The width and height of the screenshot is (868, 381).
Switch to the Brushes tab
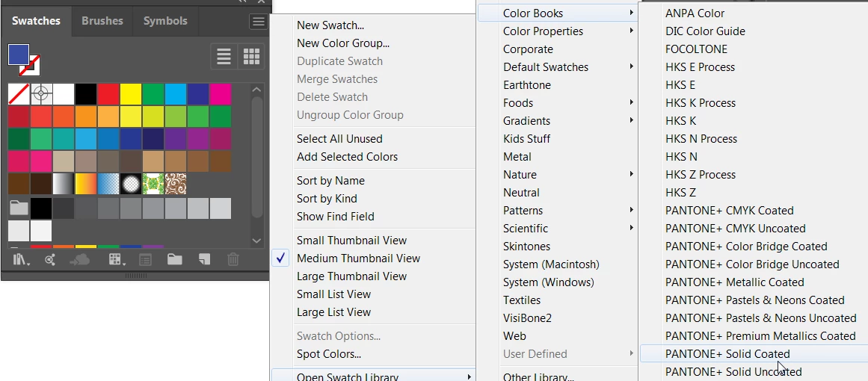tap(101, 21)
